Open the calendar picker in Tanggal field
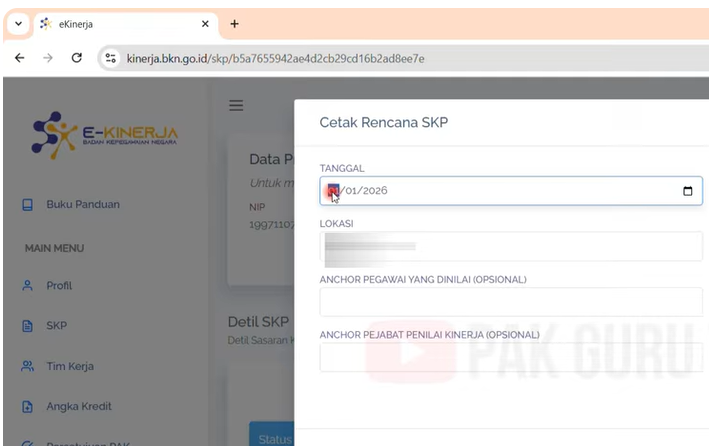The height and width of the screenshot is (446, 709). [x=687, y=191]
